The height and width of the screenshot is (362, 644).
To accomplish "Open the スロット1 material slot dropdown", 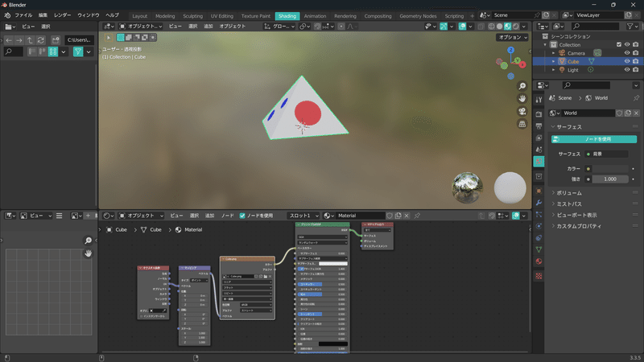I will pos(303,216).
